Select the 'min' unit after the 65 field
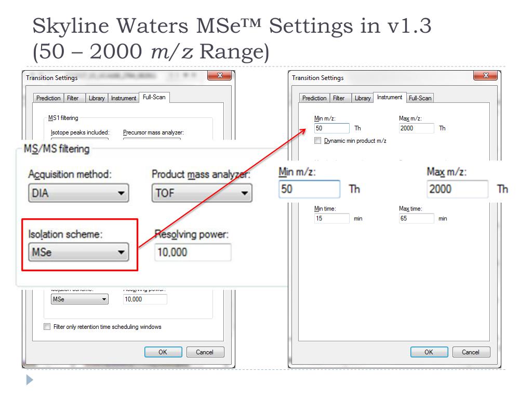532x399 pixels. [x=443, y=219]
